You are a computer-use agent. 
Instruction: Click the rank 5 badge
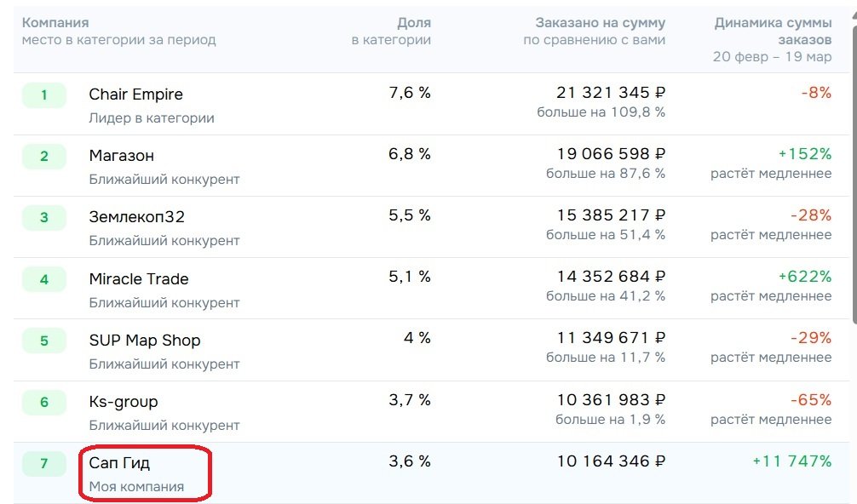coord(44,341)
